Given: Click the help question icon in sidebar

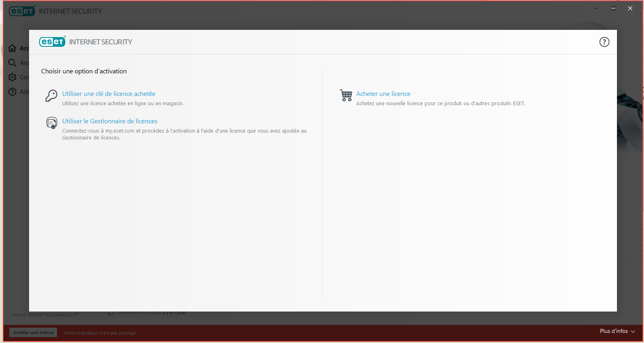Looking at the screenshot, I should pos(13,92).
